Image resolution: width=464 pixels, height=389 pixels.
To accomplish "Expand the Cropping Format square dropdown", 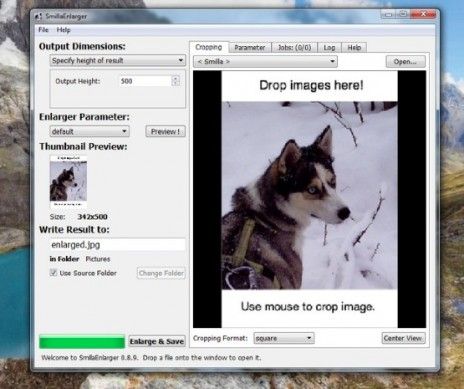I will coord(284,338).
